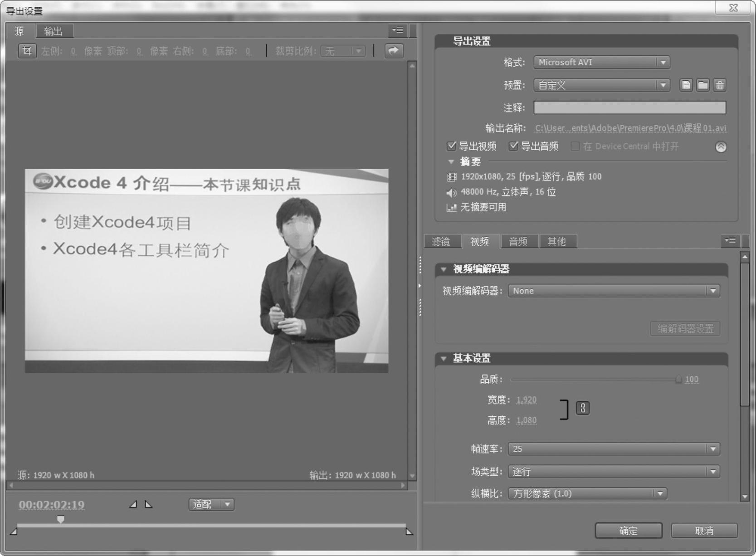Click the 取消 button
Viewport: 756px width, 556px height.
tap(704, 531)
